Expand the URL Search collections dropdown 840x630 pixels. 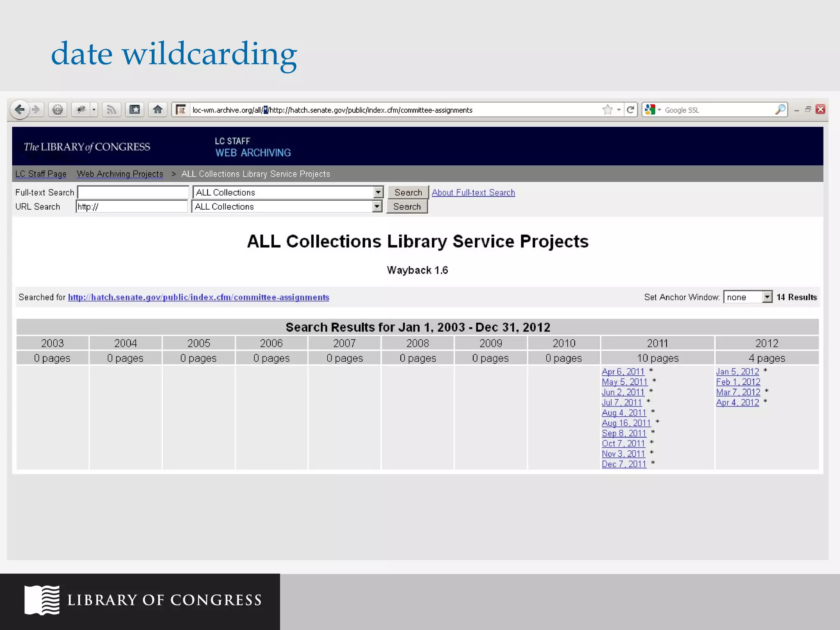tap(377, 206)
